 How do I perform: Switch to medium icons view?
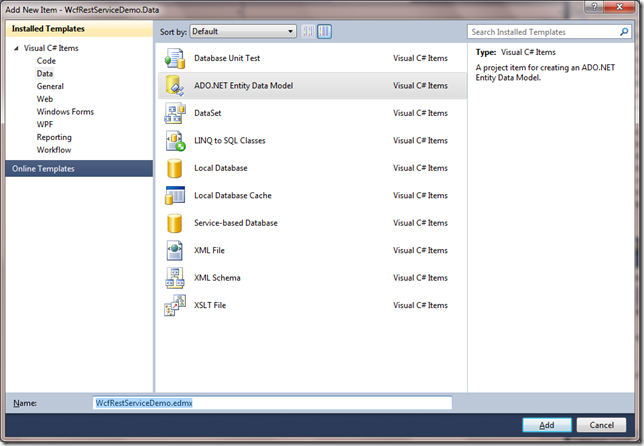pos(324,31)
